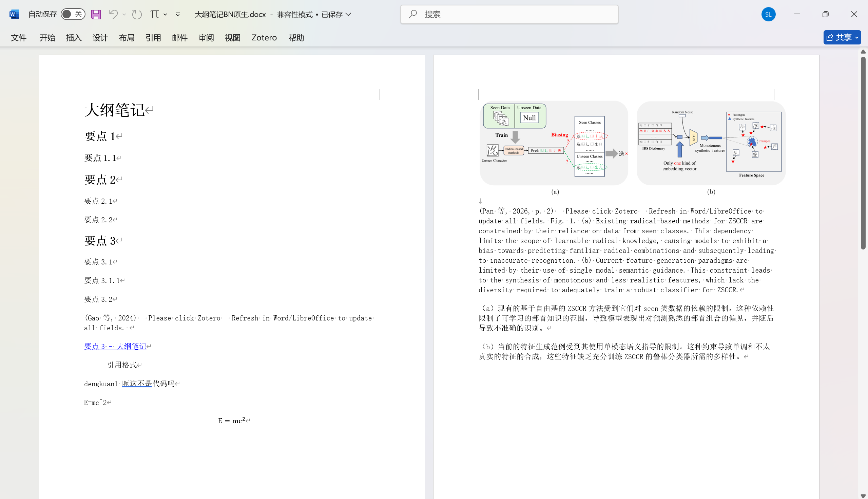Click the Word application logo icon

coord(14,14)
